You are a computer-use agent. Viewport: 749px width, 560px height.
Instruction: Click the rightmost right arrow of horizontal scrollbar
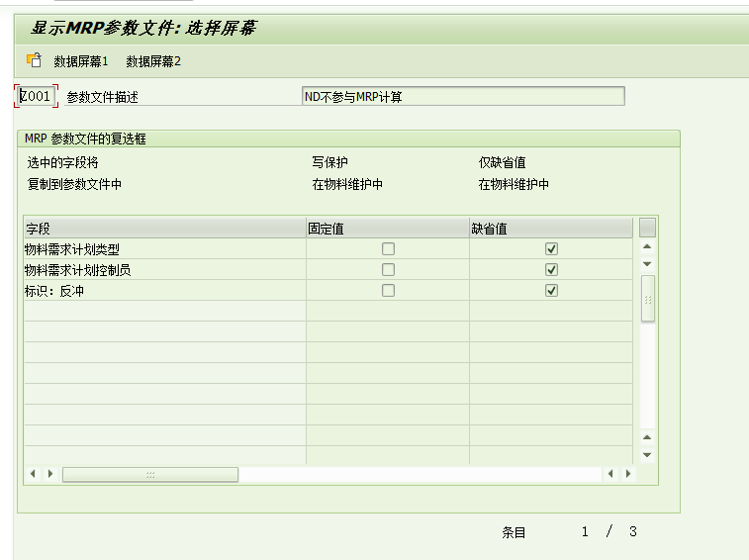[627, 475]
